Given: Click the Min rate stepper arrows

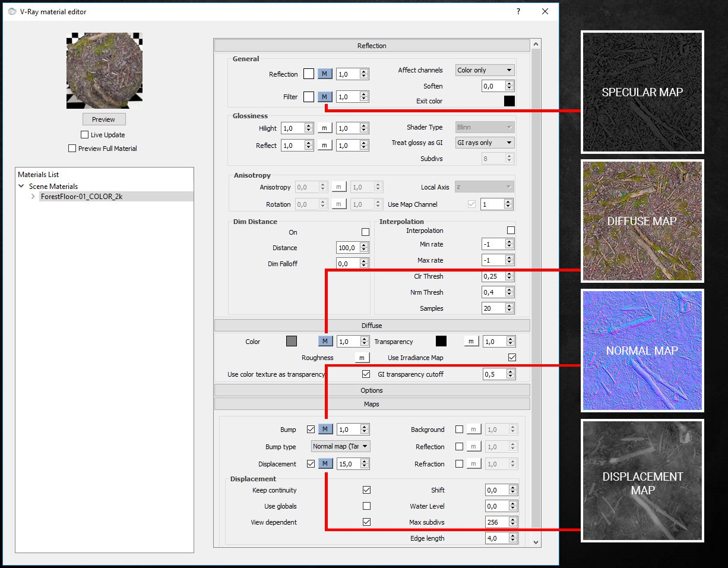Looking at the screenshot, I should click(510, 244).
